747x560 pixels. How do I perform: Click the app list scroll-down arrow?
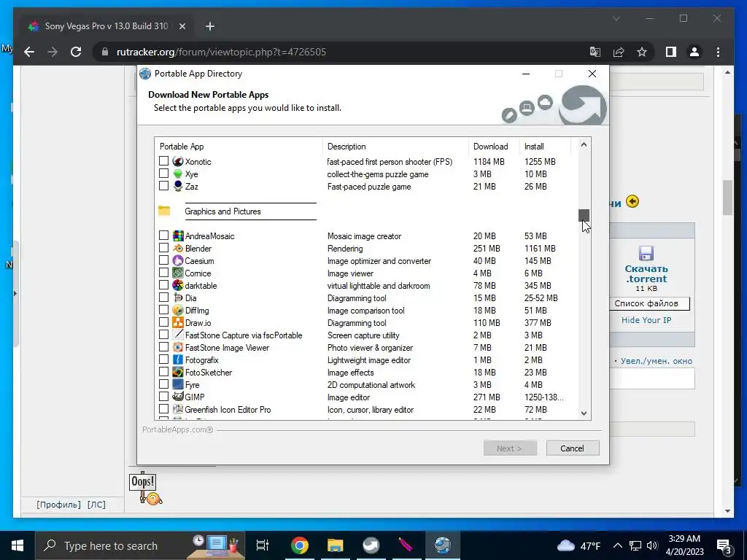pyautogui.click(x=584, y=413)
